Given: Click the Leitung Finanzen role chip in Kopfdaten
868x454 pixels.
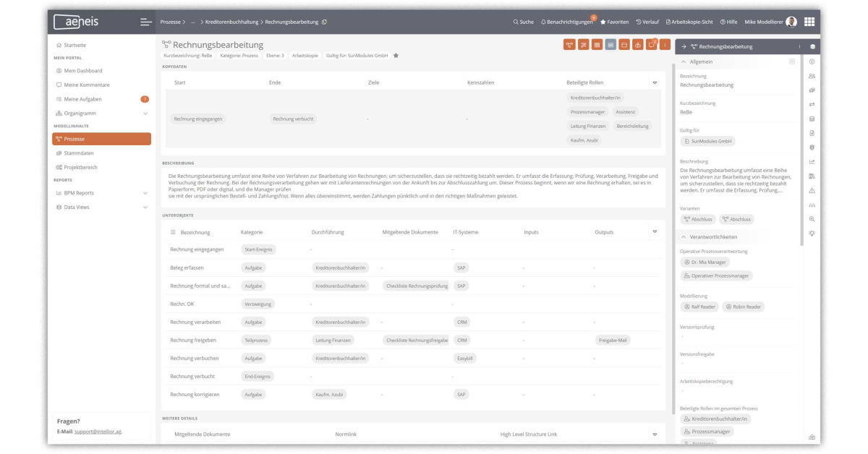Looking at the screenshot, I should [588, 126].
